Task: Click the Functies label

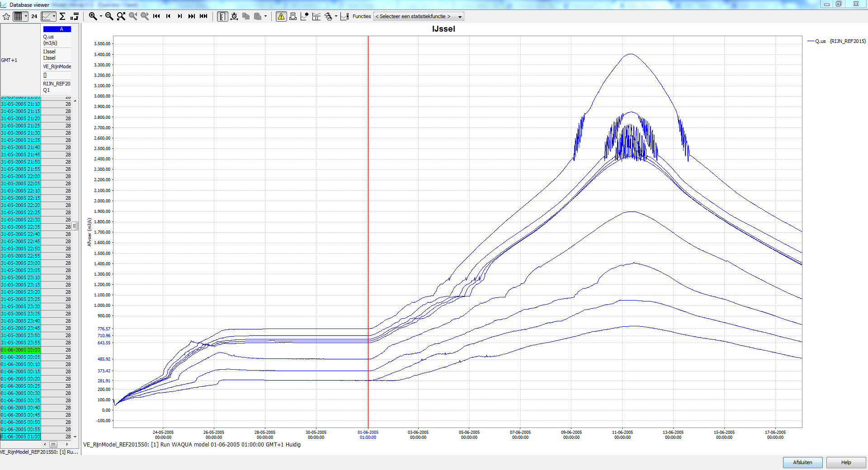Action: 362,16
